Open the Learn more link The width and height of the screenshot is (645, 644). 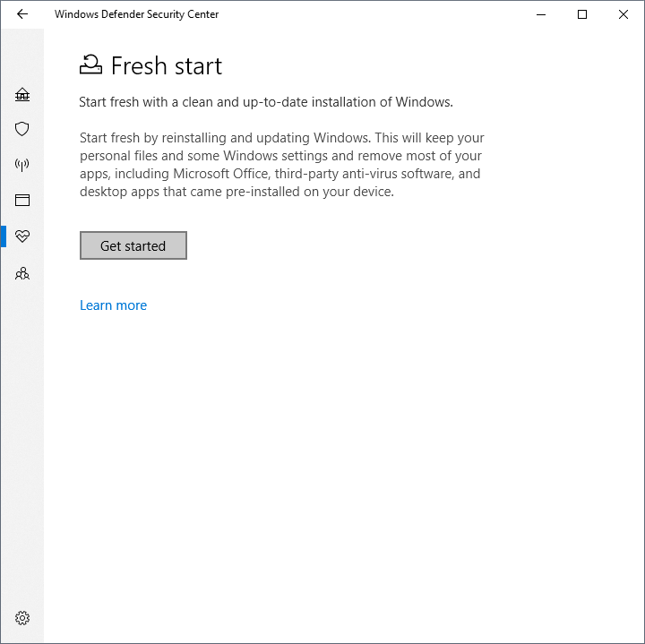pyautogui.click(x=113, y=305)
